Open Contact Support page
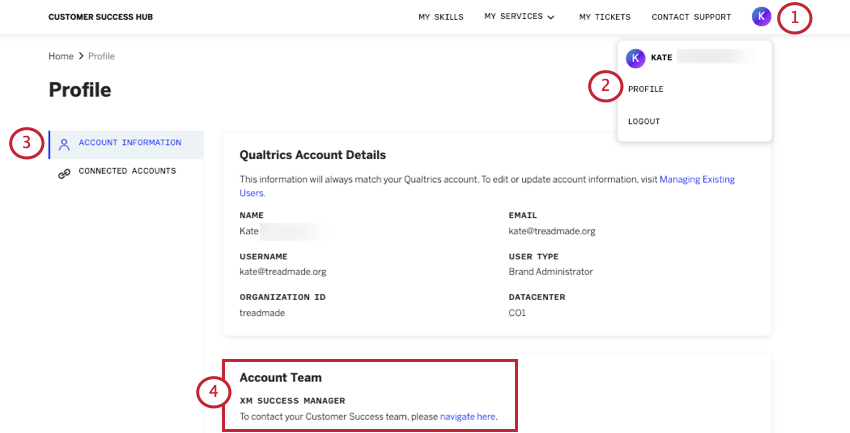The height and width of the screenshot is (433, 850). pos(691,17)
